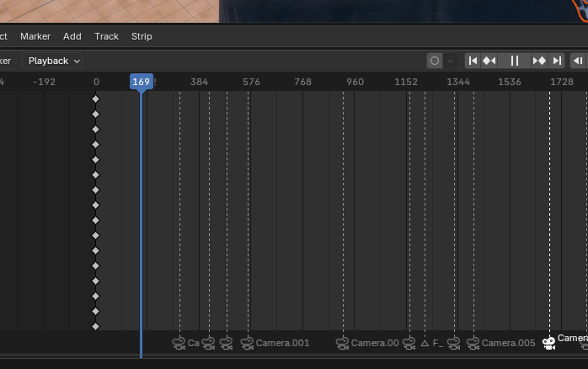Select the Camera.005 marker icon
588x369 pixels.
473,343
